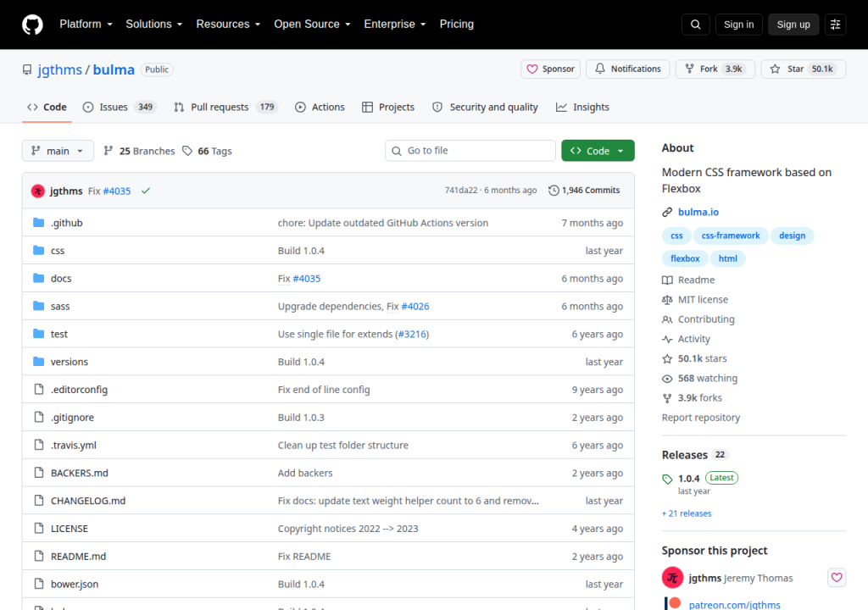This screenshot has width=868, height=610.
Task: Open the bulma repository name link
Action: [114, 69]
